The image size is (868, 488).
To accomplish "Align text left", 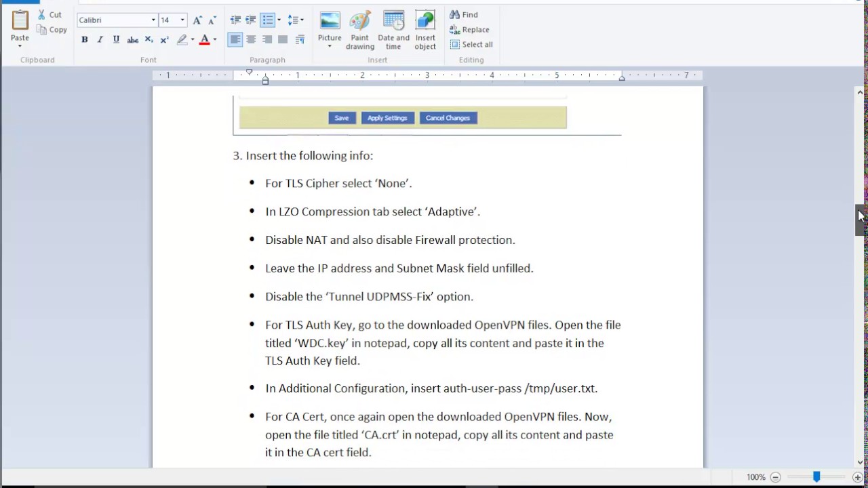I will (235, 40).
